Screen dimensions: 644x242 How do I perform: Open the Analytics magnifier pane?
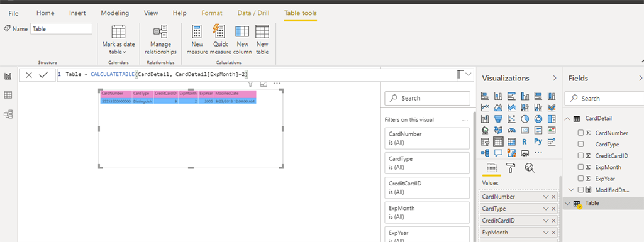pyautogui.click(x=530, y=167)
